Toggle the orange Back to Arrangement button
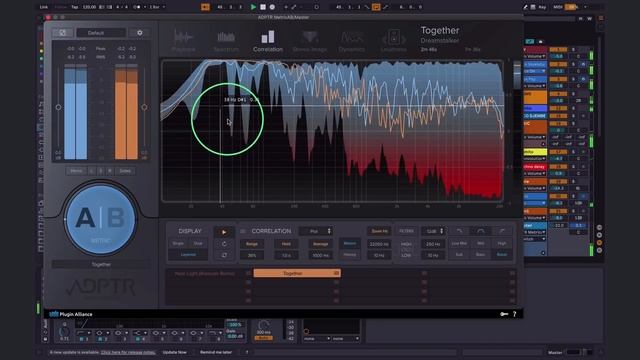Image resolution: width=640 pixels, height=360 pixels. pos(205,7)
